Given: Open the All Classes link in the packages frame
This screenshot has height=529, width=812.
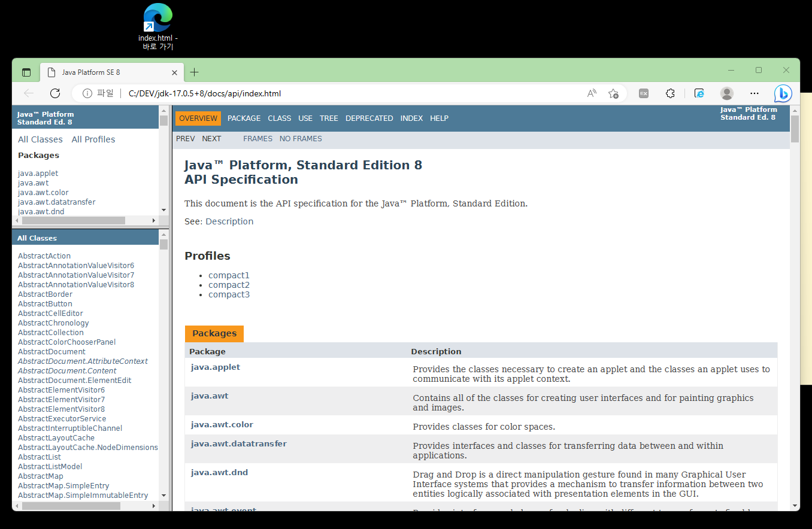Looking at the screenshot, I should (x=40, y=139).
